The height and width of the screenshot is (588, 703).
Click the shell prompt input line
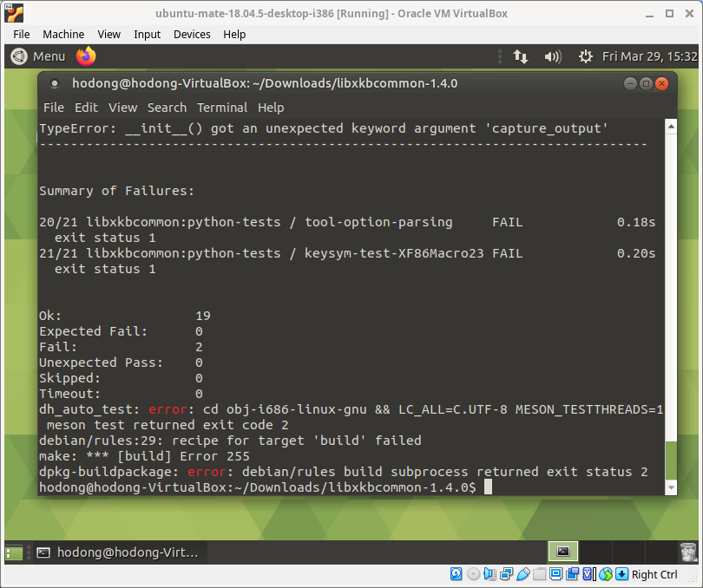click(266, 487)
